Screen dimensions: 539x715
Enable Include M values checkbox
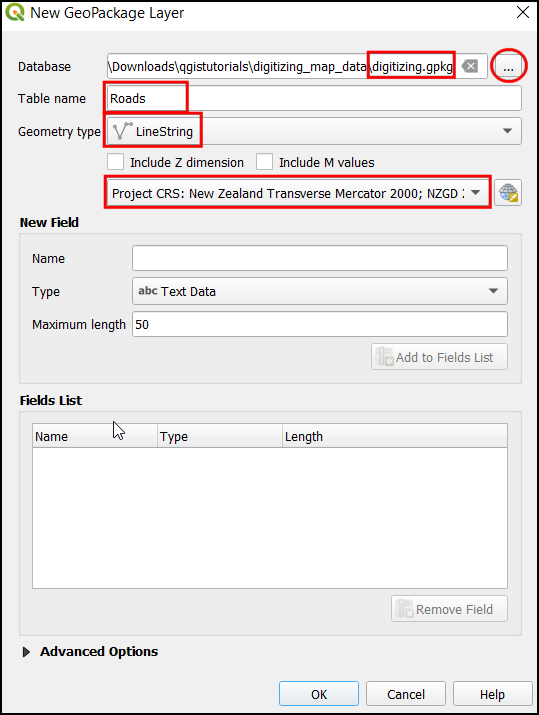coord(264,162)
